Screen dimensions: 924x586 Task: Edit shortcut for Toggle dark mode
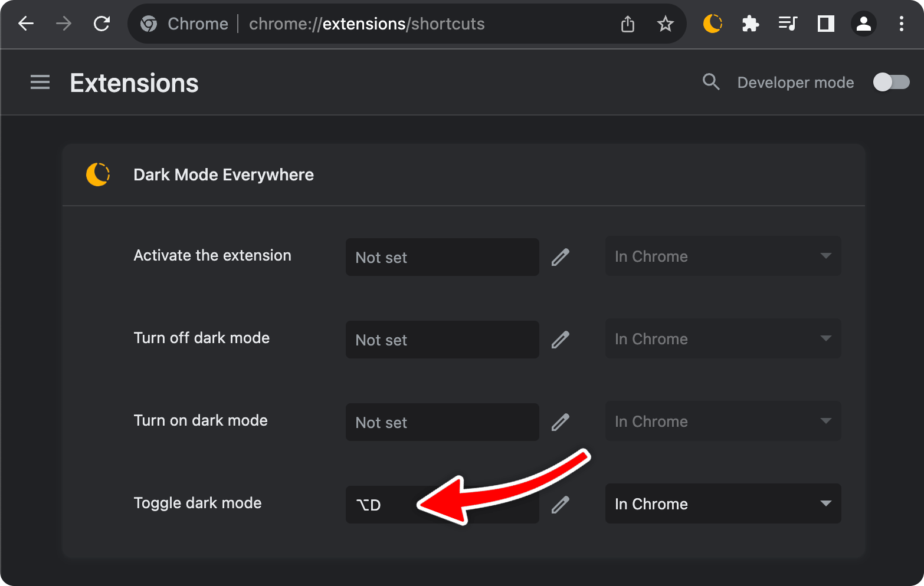tap(560, 505)
